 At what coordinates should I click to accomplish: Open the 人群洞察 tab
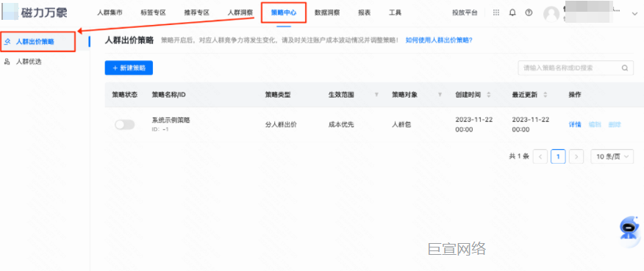pyautogui.click(x=240, y=12)
